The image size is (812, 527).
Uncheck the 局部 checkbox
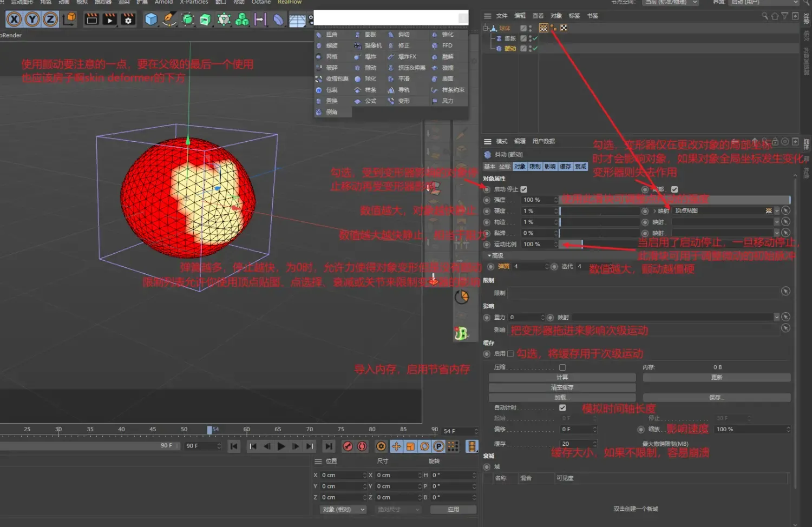click(674, 189)
